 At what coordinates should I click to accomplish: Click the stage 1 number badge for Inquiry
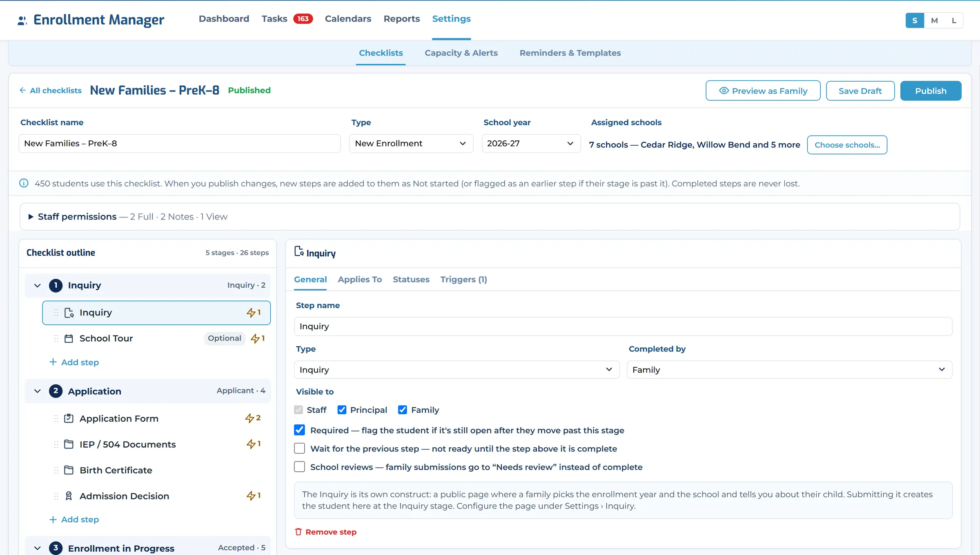pos(56,285)
